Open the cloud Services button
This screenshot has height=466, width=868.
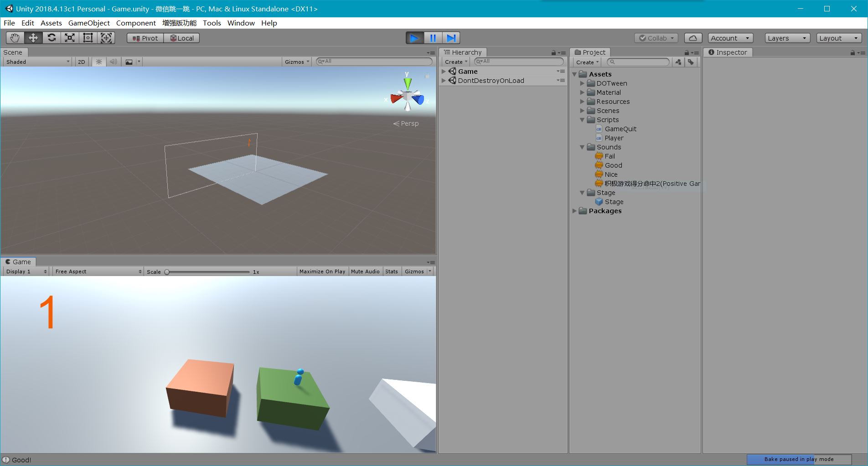[693, 38]
